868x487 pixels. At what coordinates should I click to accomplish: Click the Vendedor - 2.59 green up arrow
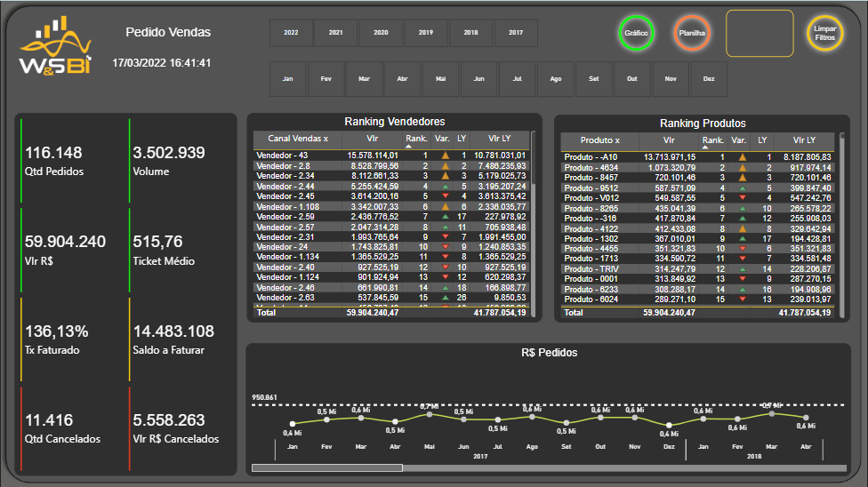[445, 217]
